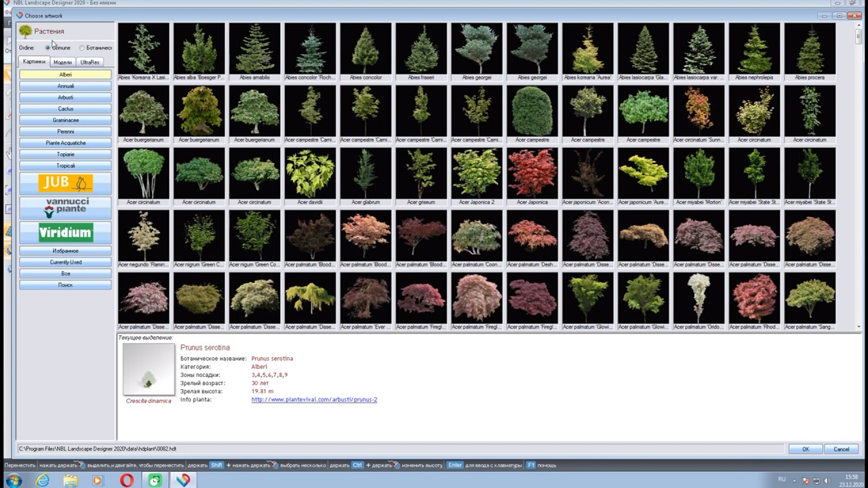Switch to the UltraRes tab

pos(90,62)
